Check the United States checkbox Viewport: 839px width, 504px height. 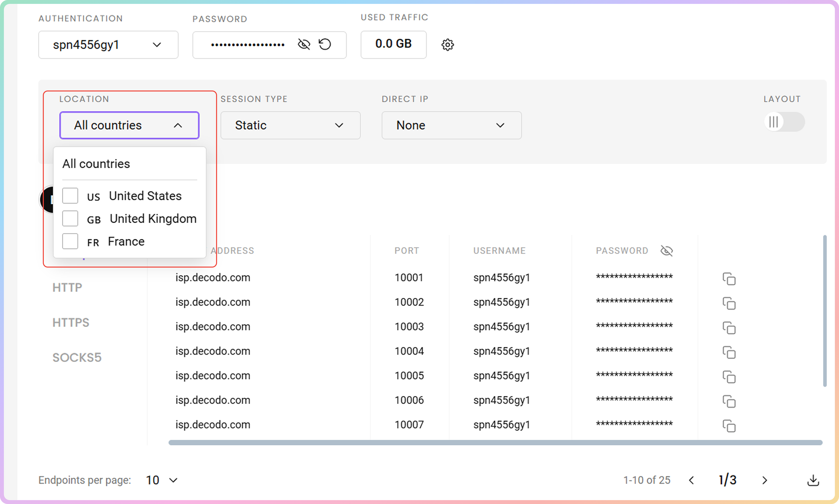click(70, 196)
